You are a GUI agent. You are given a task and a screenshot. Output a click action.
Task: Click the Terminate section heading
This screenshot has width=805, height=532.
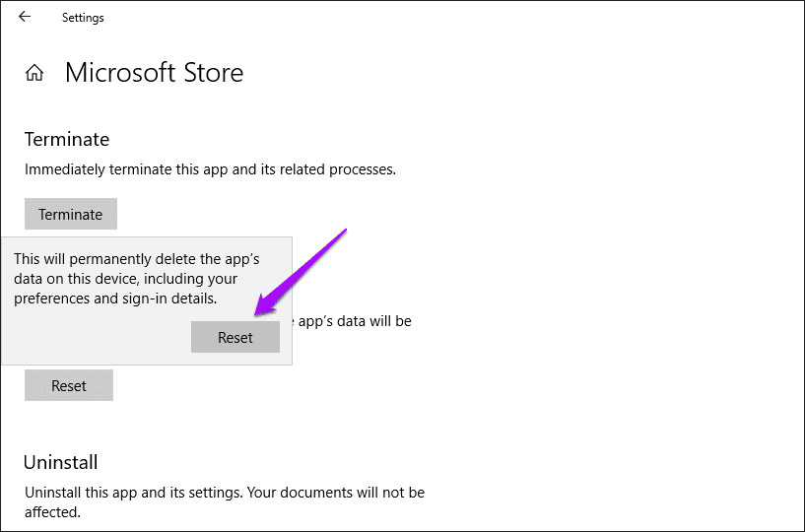[x=67, y=139]
